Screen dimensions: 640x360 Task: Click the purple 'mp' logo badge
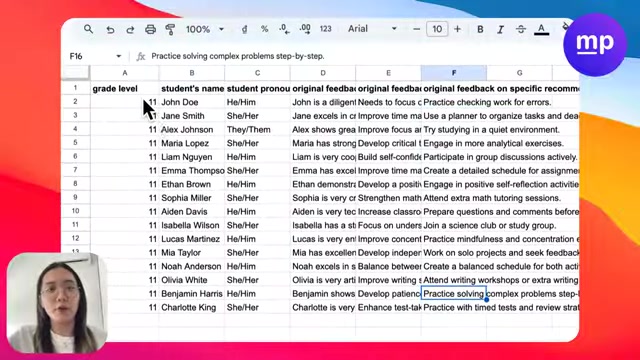[x=595, y=44]
